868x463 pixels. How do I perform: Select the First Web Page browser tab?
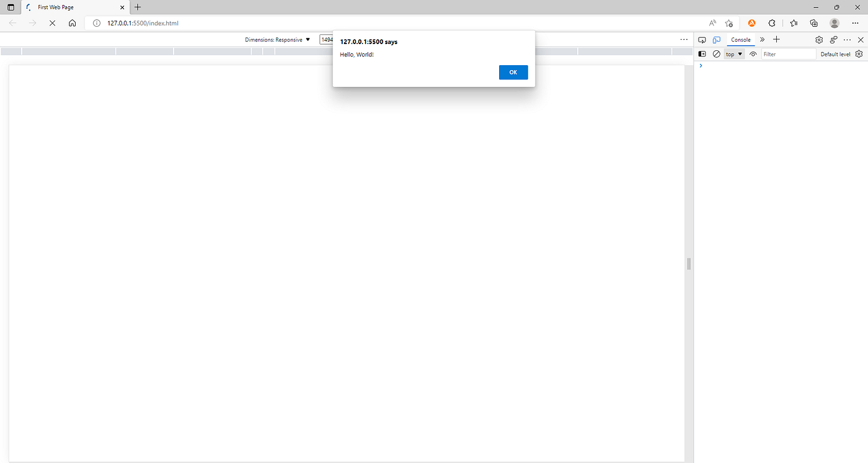click(68, 7)
